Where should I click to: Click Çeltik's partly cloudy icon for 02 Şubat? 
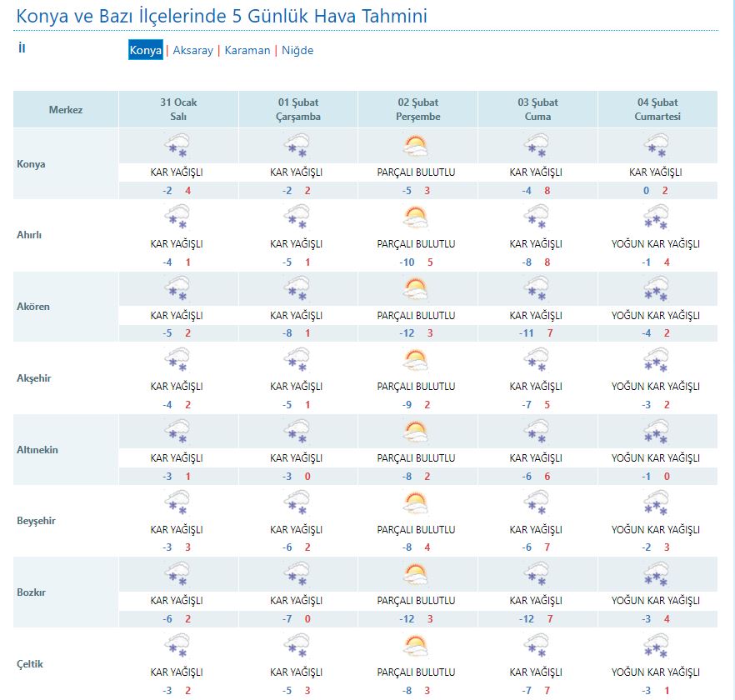tap(415, 647)
